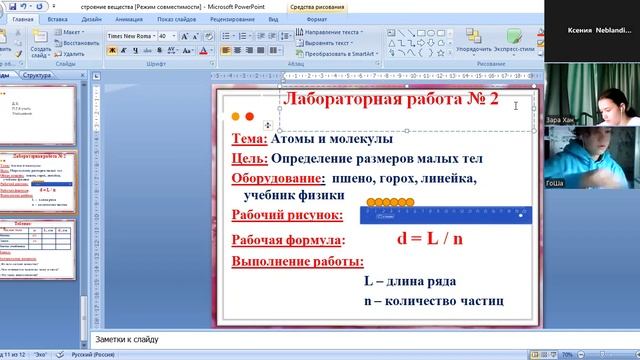Toggle underline formatting Ч

click(135, 50)
